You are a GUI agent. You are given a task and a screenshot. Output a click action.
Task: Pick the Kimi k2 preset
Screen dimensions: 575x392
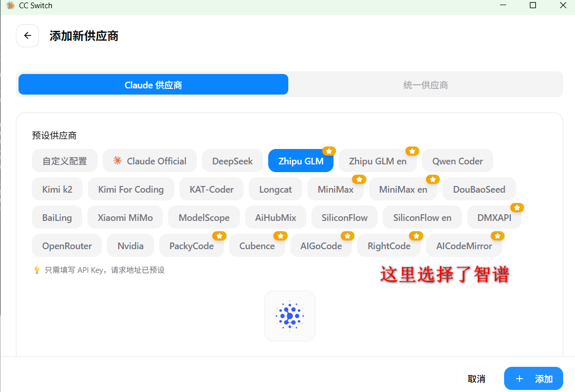coord(57,189)
